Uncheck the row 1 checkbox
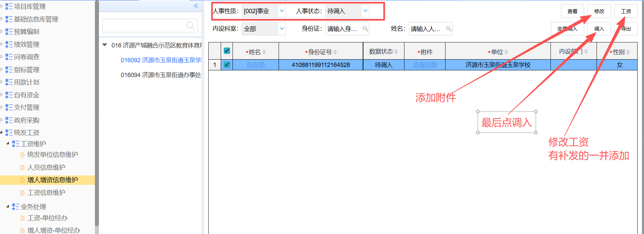This screenshot has width=644, height=234. click(227, 65)
